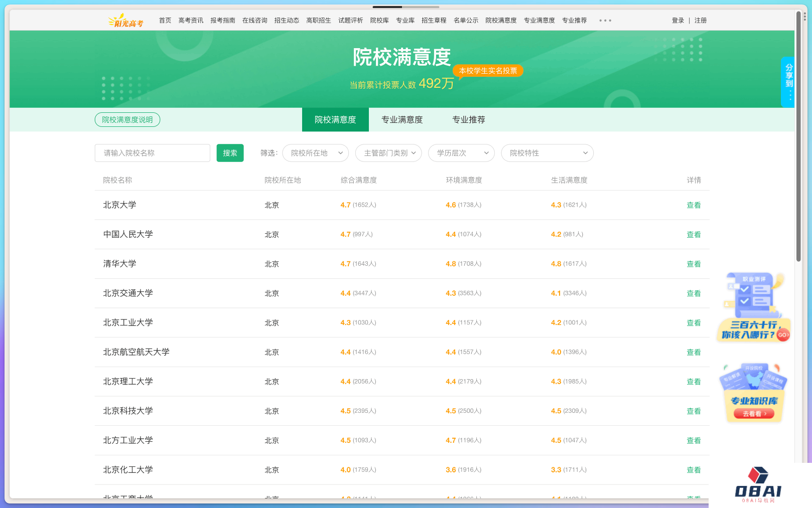Expand the 院校所在地 filter dropdown
The width and height of the screenshot is (812, 508).
(x=316, y=153)
